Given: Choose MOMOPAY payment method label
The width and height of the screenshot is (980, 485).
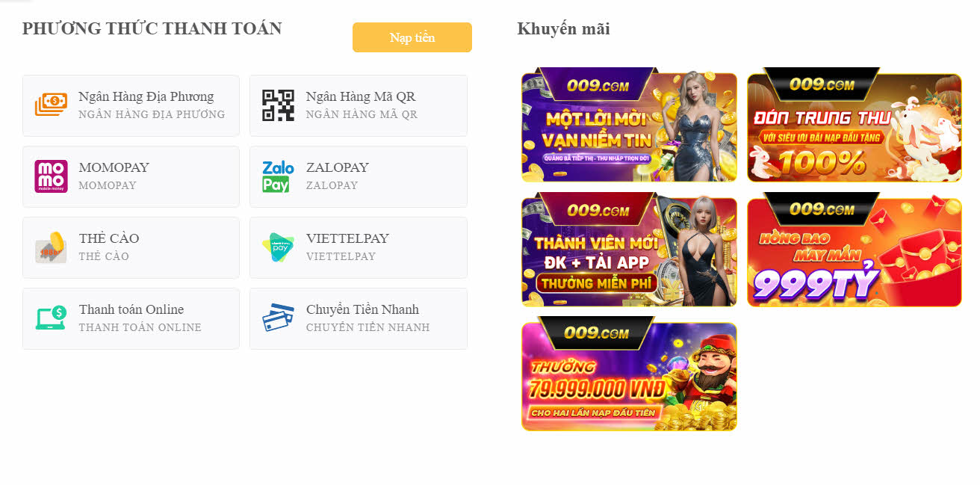Looking at the screenshot, I should 114,167.
